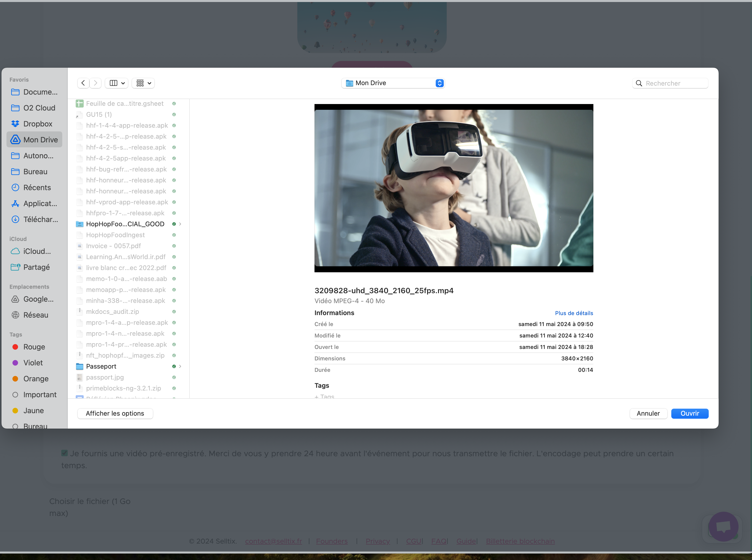
Task: Open HopHopFoo...CIAL_GOOD folder
Action: click(x=125, y=224)
